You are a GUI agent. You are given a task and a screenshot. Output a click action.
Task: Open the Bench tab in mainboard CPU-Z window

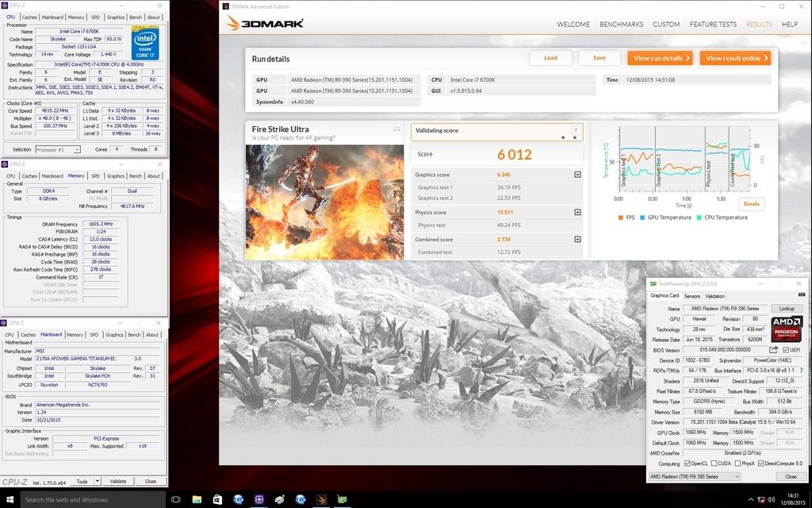click(x=134, y=335)
